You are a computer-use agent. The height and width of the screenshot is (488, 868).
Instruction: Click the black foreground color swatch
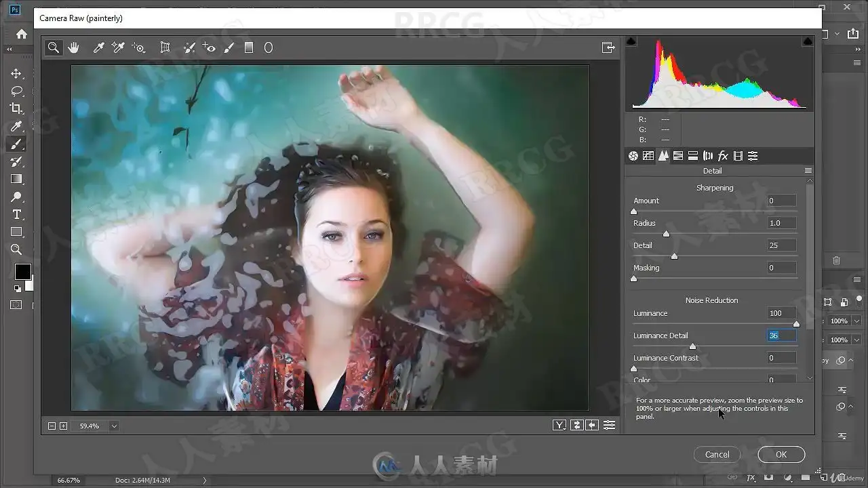point(22,271)
